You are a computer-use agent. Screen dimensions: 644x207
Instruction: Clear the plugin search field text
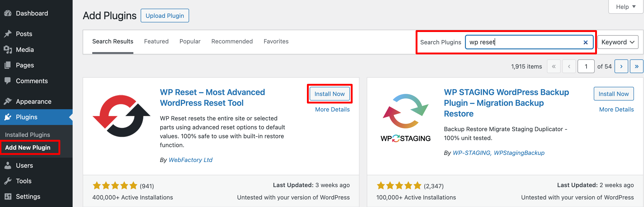tap(585, 42)
